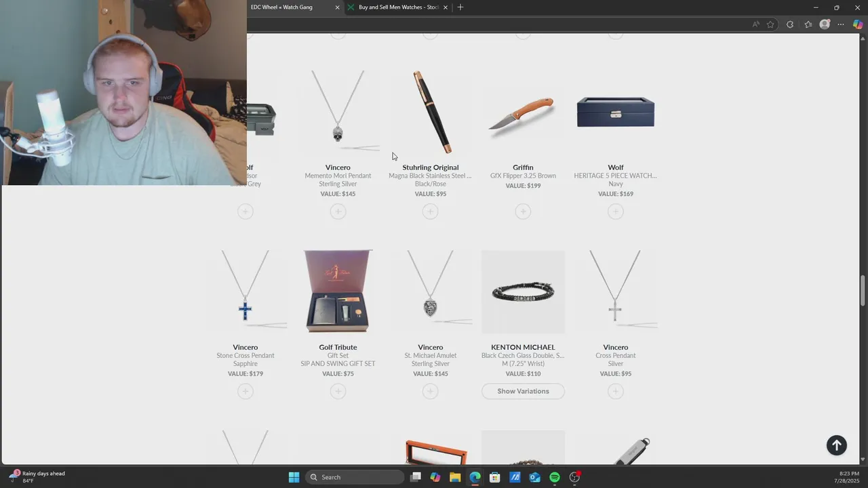The image size is (868, 488).
Task: Show Variations for KENTON MICHAEL bracelet
Action: click(523, 391)
